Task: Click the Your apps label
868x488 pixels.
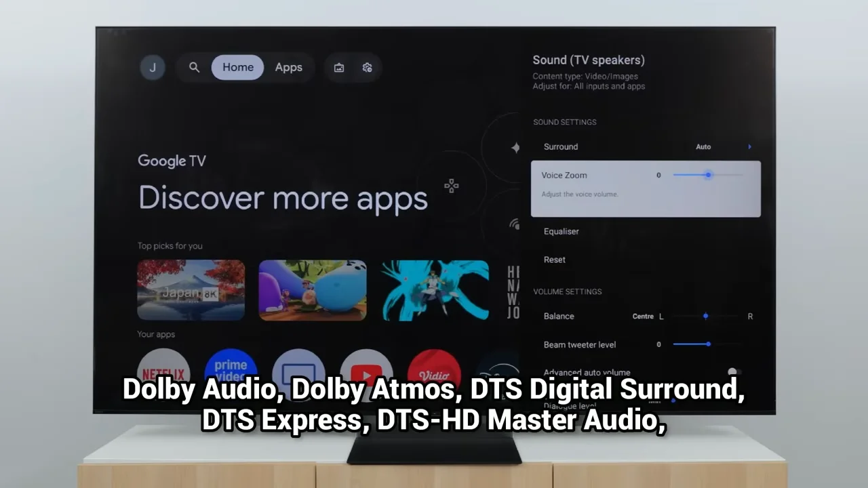Action: click(156, 334)
